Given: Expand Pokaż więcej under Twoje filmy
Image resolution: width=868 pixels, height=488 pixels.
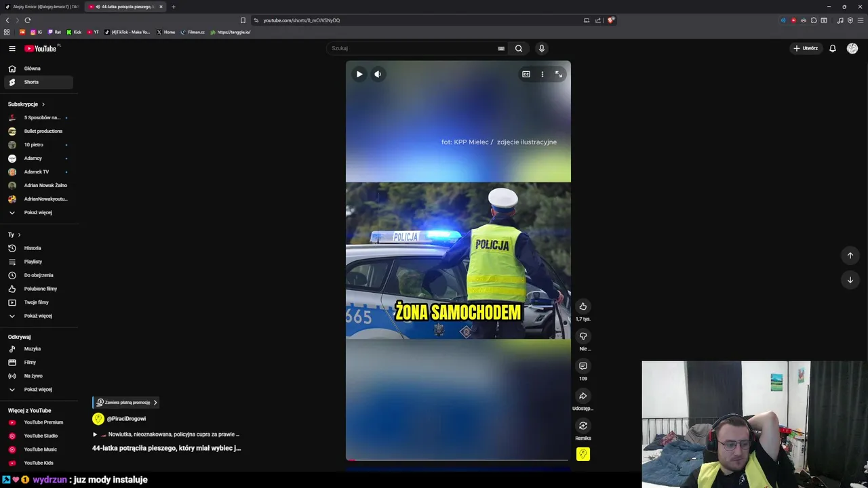Looking at the screenshot, I should pyautogui.click(x=39, y=316).
